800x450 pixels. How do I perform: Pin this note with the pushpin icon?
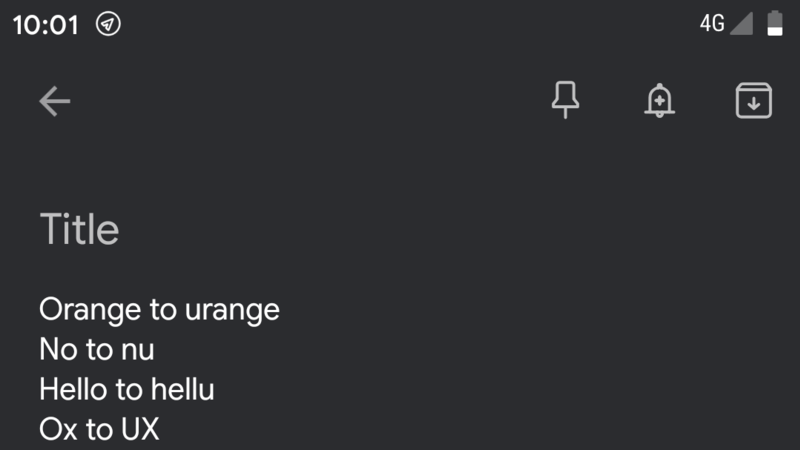pyautogui.click(x=565, y=100)
